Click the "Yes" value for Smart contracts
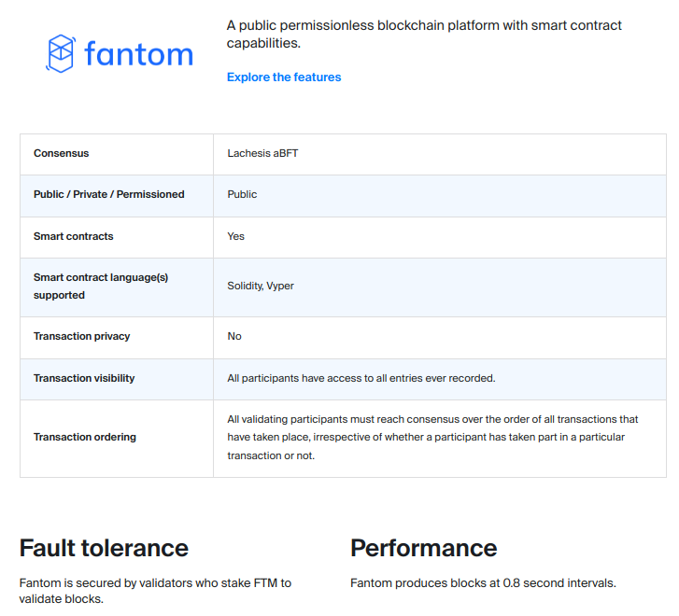 236,236
